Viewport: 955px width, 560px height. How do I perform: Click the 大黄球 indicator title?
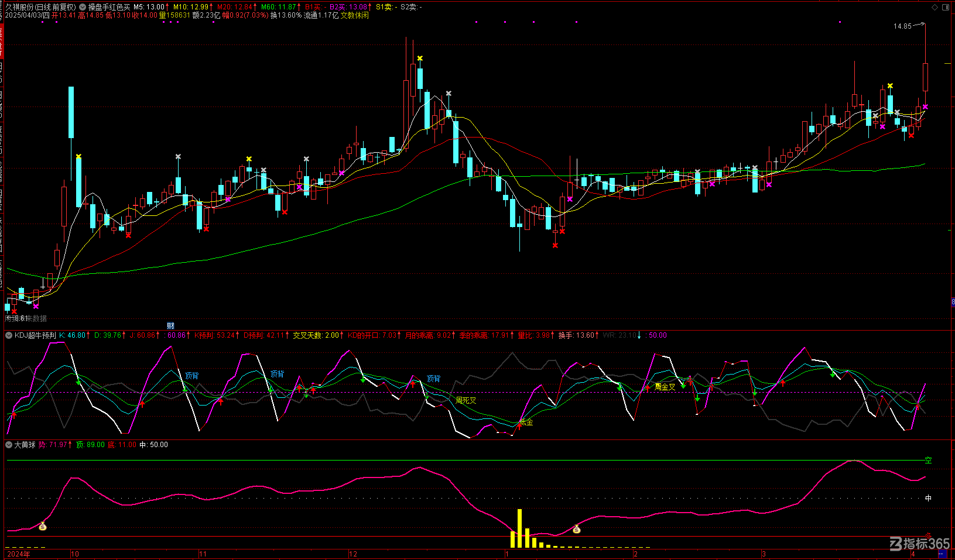[25, 445]
